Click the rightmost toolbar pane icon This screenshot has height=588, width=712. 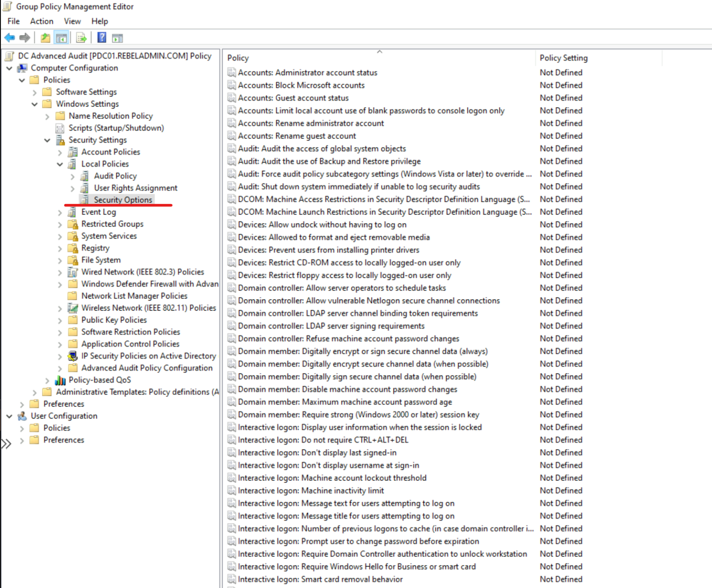tap(117, 38)
